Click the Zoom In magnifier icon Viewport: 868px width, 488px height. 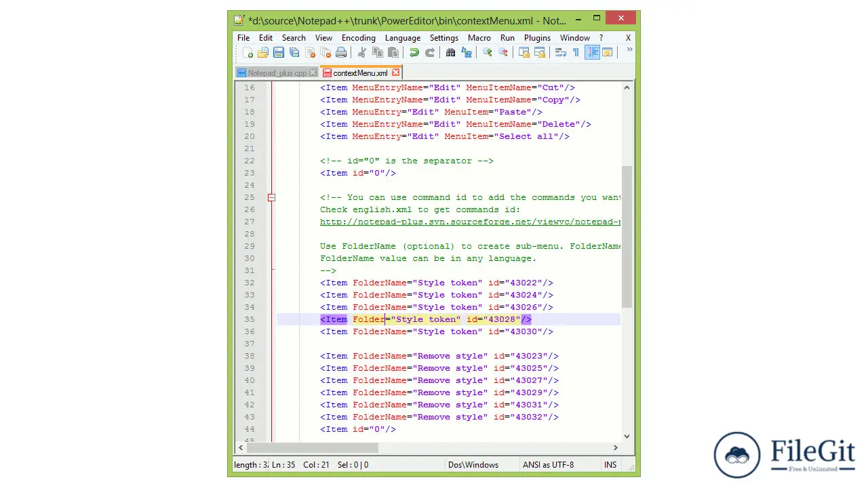click(x=487, y=52)
